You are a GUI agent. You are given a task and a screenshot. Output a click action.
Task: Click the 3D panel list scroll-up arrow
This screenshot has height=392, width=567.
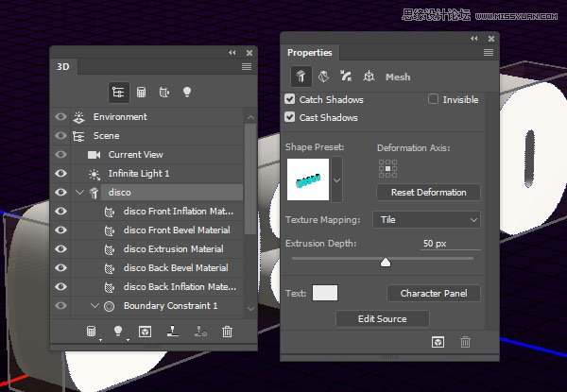point(250,117)
